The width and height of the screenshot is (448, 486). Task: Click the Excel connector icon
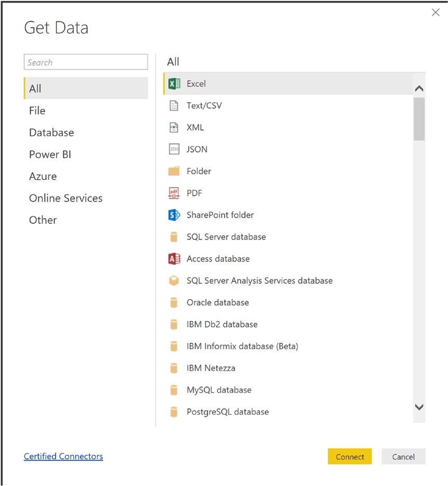tap(174, 84)
